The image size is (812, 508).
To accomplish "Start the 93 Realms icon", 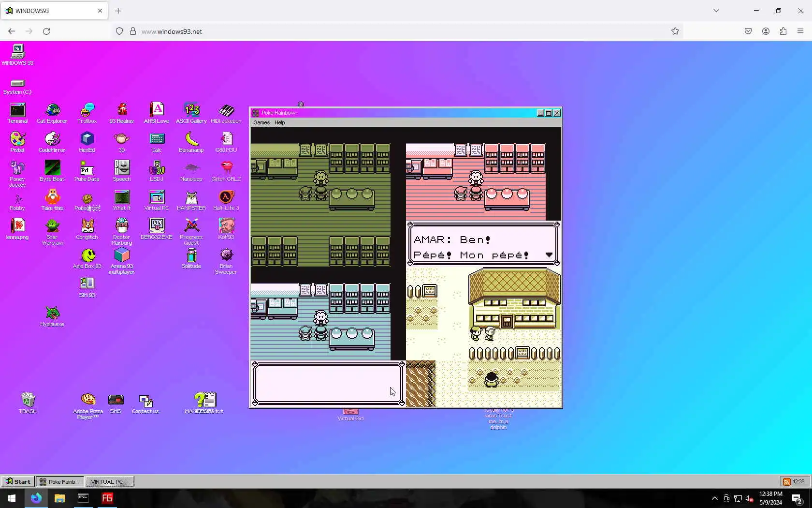I will click(x=122, y=113).
